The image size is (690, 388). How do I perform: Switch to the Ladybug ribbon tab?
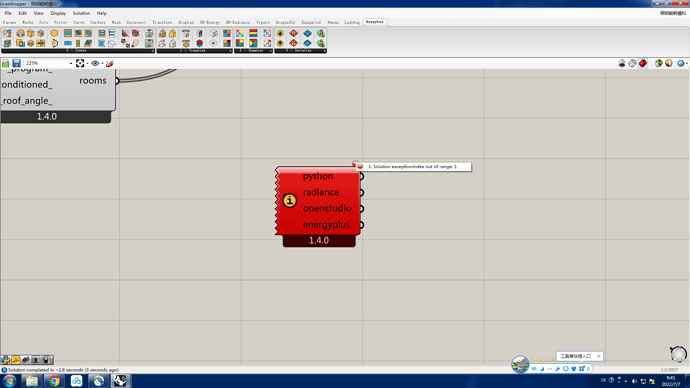click(352, 22)
